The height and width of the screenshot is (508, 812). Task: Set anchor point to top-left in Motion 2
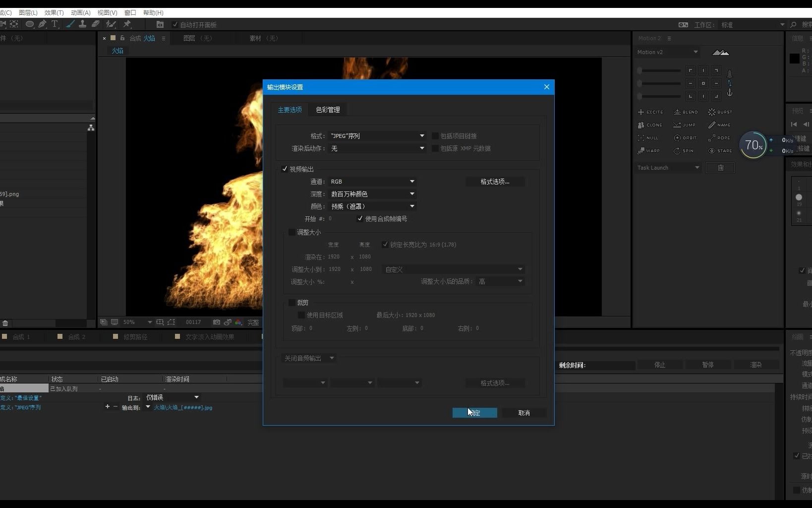click(x=690, y=70)
